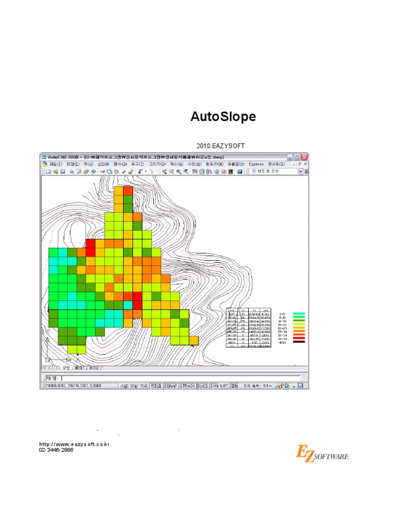The height and width of the screenshot is (532, 399).
Task: Open the 경사도(S) slope menu
Action: coord(276,164)
